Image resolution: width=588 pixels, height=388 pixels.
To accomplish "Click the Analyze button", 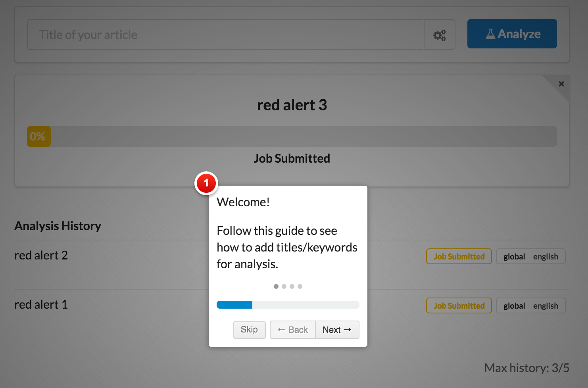I will 512,34.
